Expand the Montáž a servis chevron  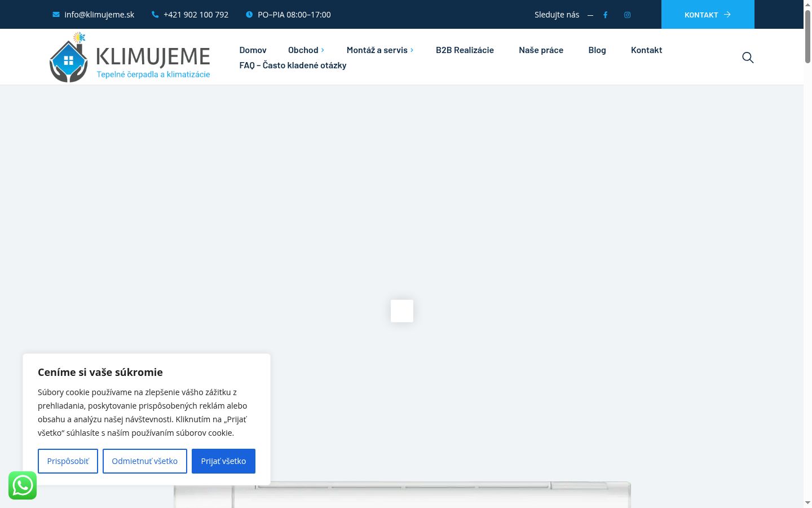coord(412,50)
